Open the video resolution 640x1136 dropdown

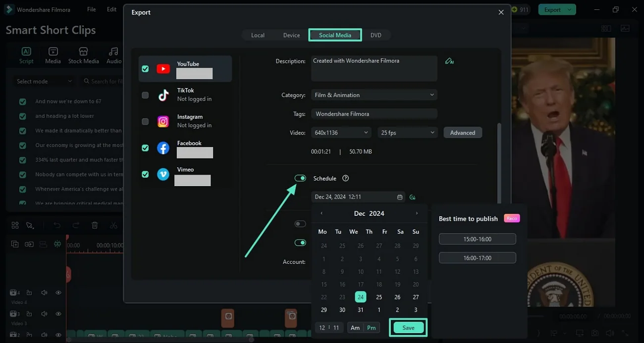[x=341, y=133]
